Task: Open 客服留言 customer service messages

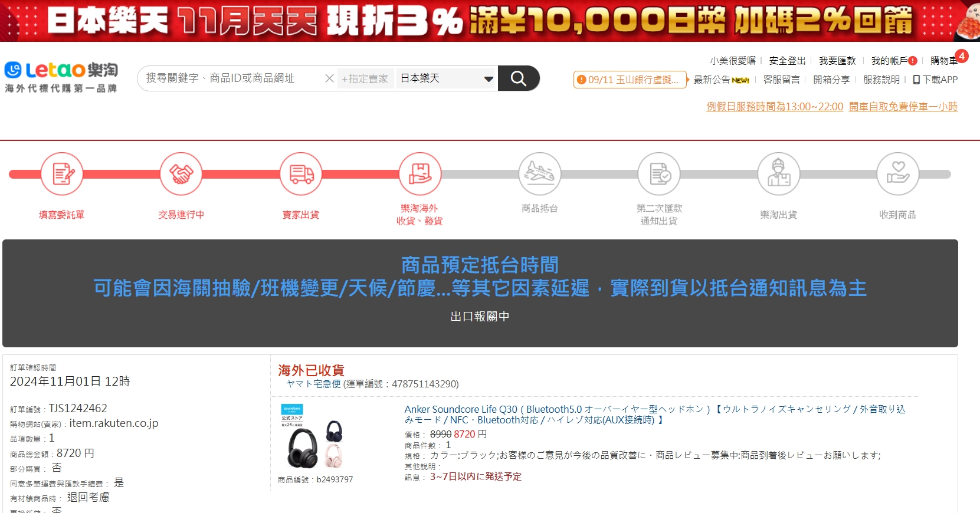Action: point(782,80)
